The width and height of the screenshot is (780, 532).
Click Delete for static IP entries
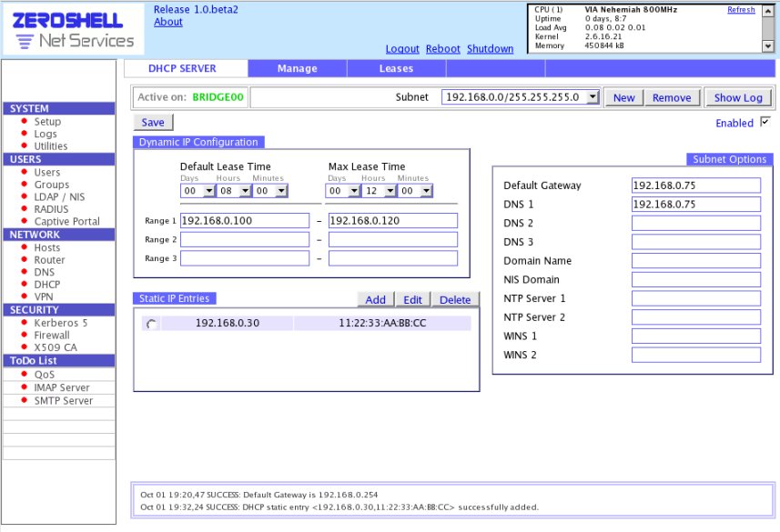(x=455, y=300)
